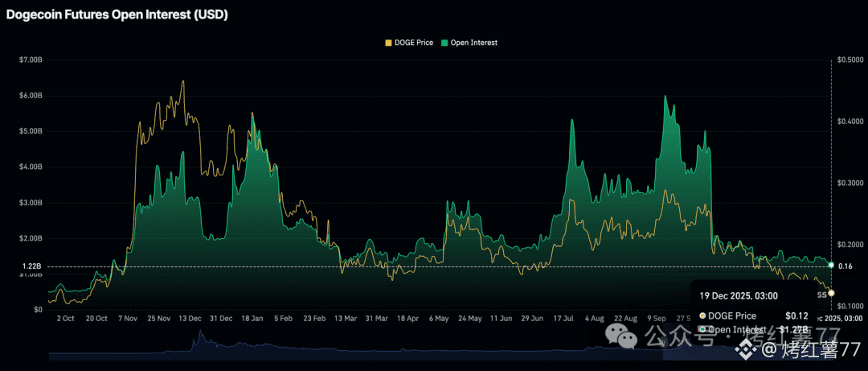Click the 18 Jan label on the time axis
The image size is (868, 371).
pos(252,319)
